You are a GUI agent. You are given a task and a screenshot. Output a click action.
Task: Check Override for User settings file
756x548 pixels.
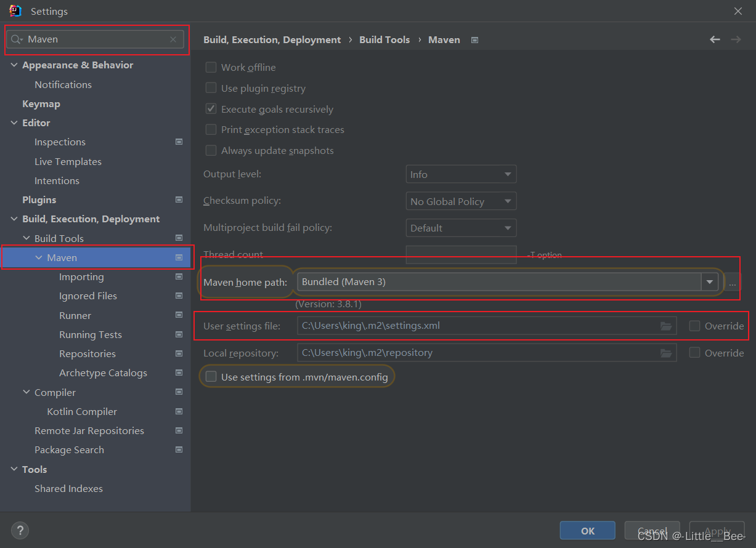pyautogui.click(x=694, y=326)
